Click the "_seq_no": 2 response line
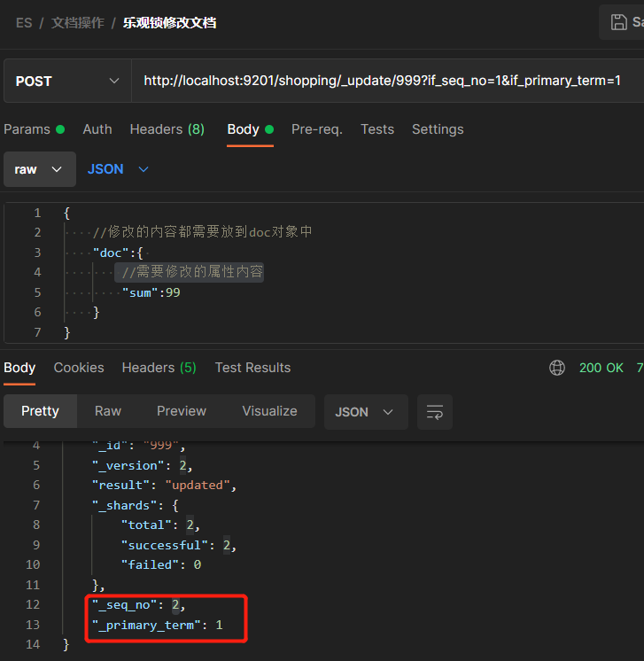This screenshot has width=644, height=661. click(x=139, y=605)
